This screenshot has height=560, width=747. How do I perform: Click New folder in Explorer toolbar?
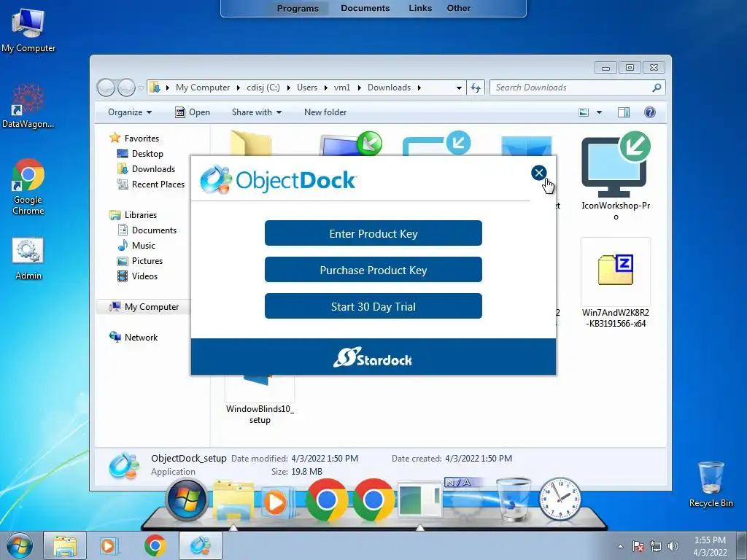[x=325, y=112]
